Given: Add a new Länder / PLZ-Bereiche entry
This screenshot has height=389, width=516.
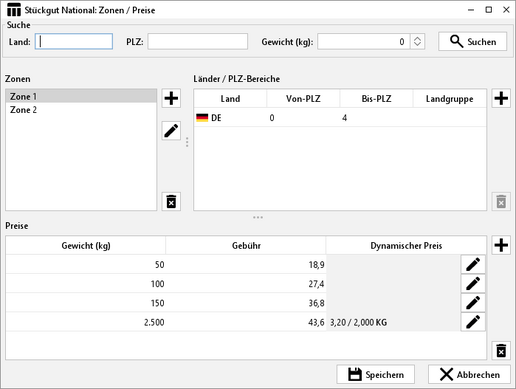Looking at the screenshot, I should point(501,98).
